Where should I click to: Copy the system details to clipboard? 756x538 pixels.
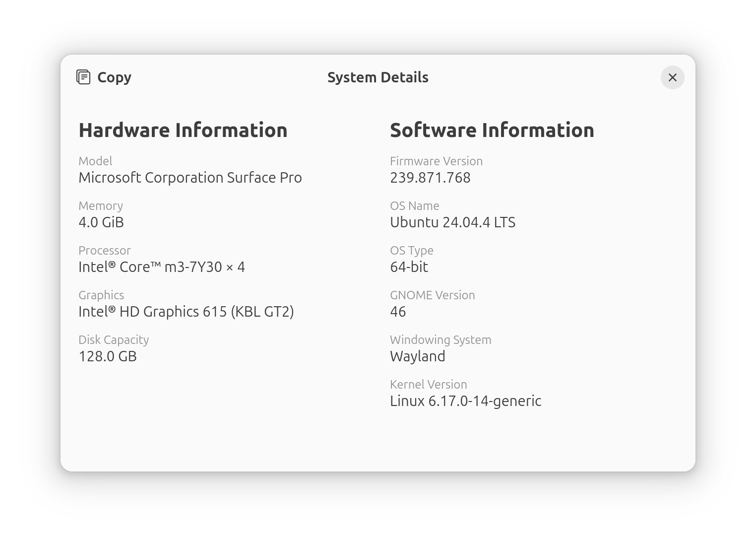point(104,77)
